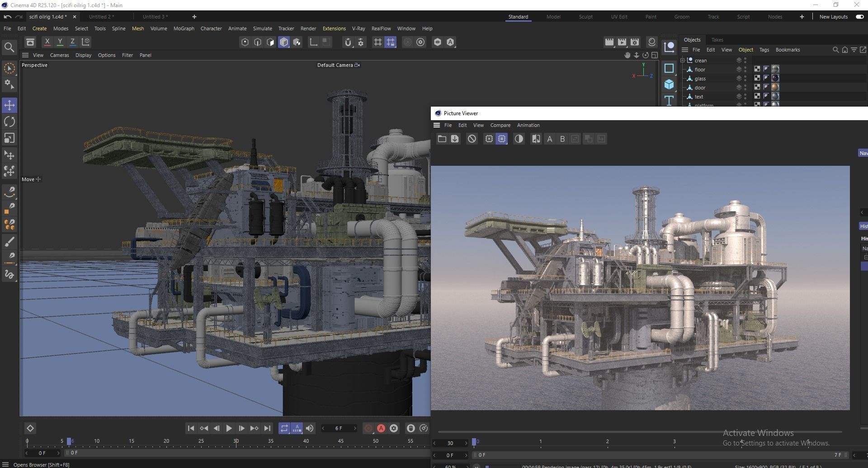This screenshot has height=468, width=868.
Task: Open the search magnifier at top left
Action: (x=9, y=47)
